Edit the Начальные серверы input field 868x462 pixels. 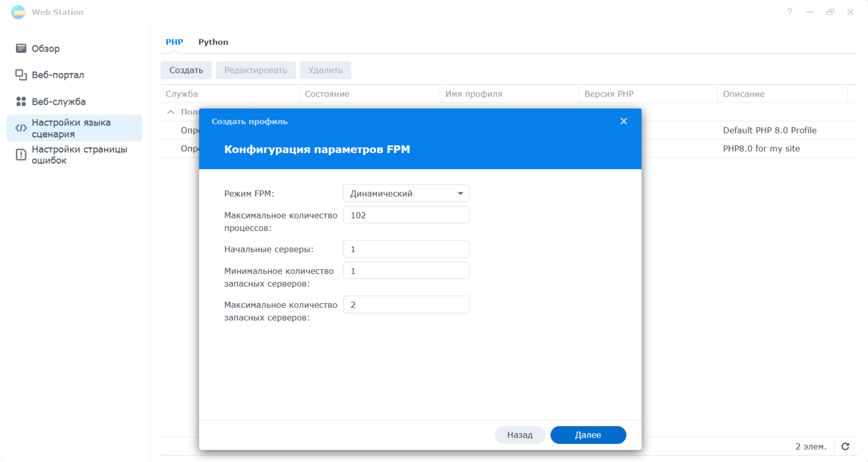[406, 249]
